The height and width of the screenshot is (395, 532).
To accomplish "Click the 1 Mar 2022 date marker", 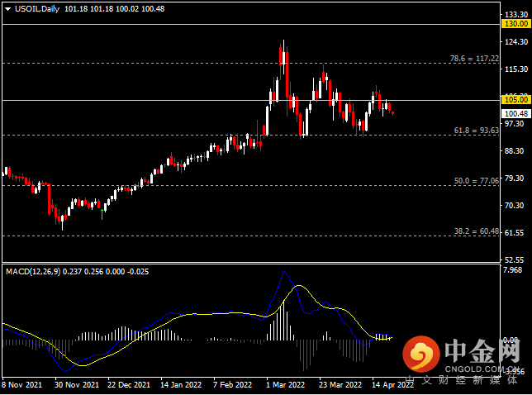I will tap(286, 384).
